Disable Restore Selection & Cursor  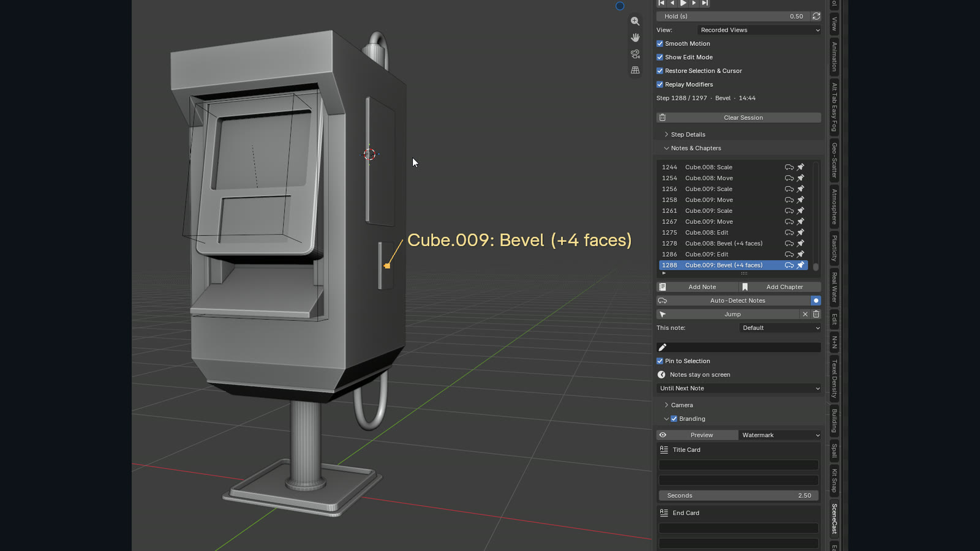coord(660,71)
